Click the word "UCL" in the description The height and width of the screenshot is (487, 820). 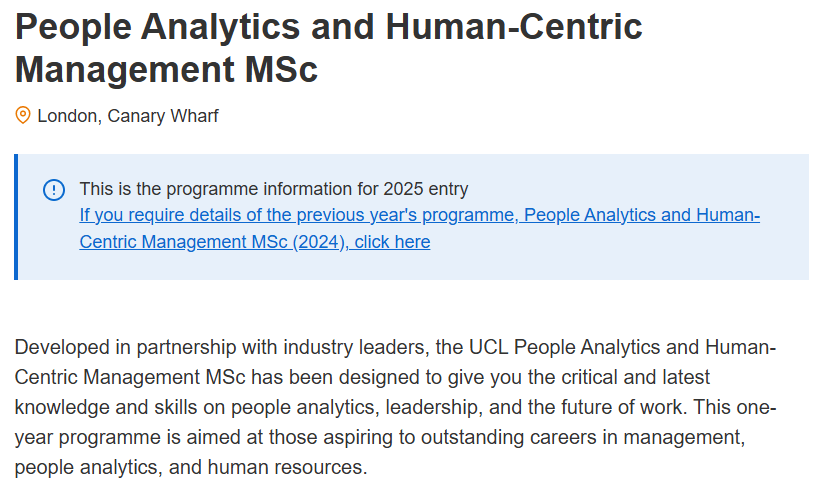point(488,347)
